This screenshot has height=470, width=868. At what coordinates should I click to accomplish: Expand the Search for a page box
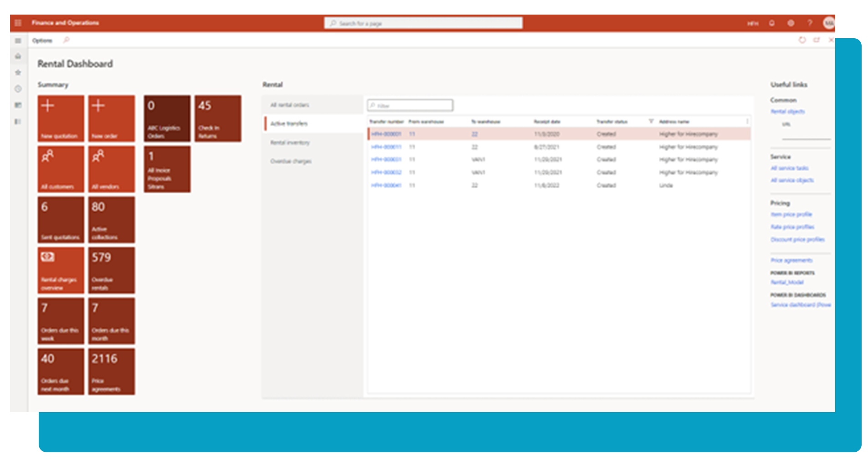[x=423, y=23]
